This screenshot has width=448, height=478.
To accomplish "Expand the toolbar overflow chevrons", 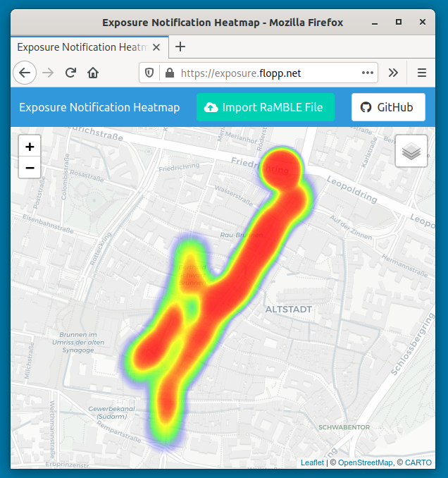I will 393,73.
